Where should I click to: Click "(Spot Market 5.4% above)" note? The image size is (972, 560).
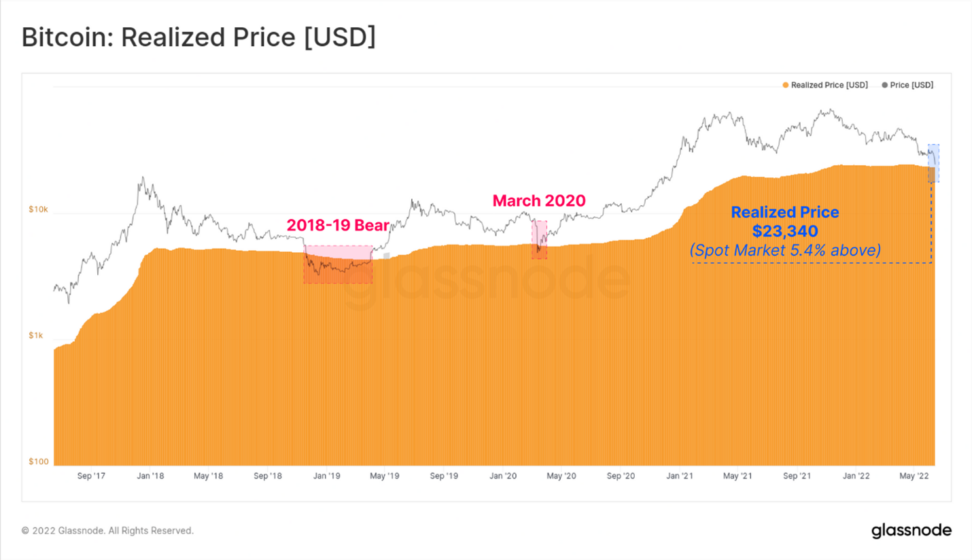click(785, 251)
